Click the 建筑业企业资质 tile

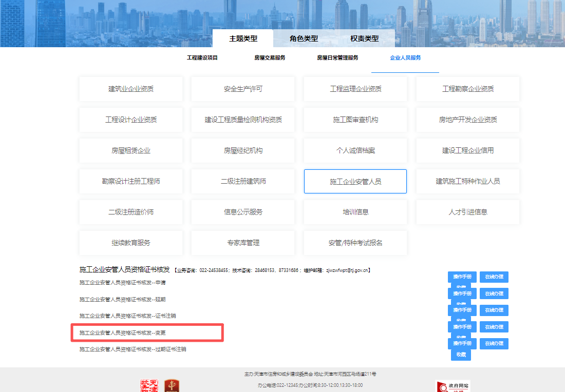[x=130, y=89]
